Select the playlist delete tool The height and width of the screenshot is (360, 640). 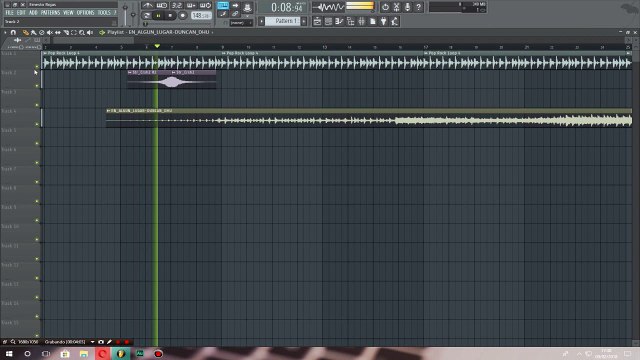[42, 32]
